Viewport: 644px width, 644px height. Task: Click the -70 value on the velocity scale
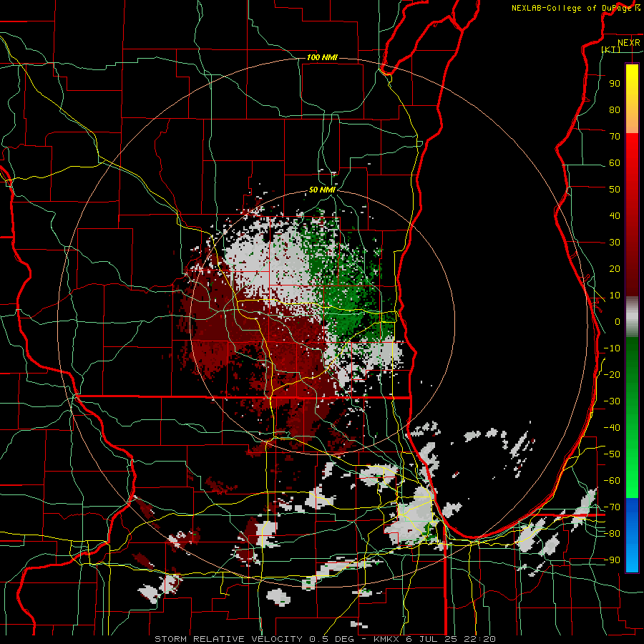pos(612,507)
